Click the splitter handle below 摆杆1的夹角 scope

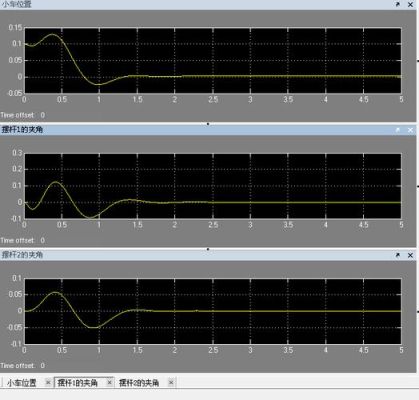(208, 249)
